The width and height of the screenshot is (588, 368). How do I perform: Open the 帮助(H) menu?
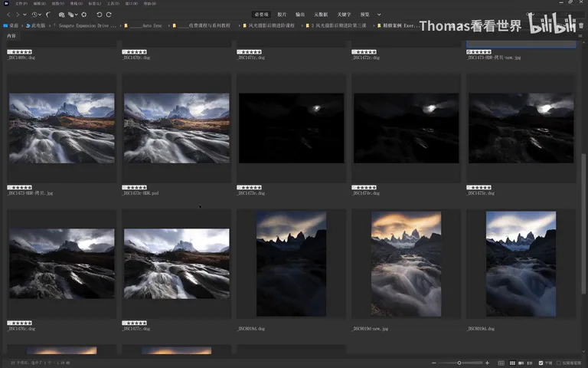(149, 3)
